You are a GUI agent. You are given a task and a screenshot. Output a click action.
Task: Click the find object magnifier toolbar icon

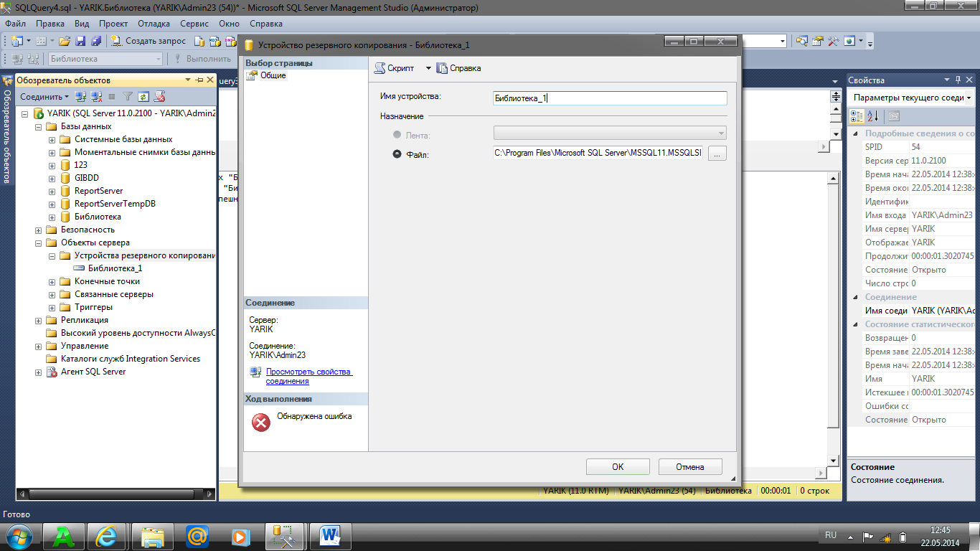(x=801, y=41)
